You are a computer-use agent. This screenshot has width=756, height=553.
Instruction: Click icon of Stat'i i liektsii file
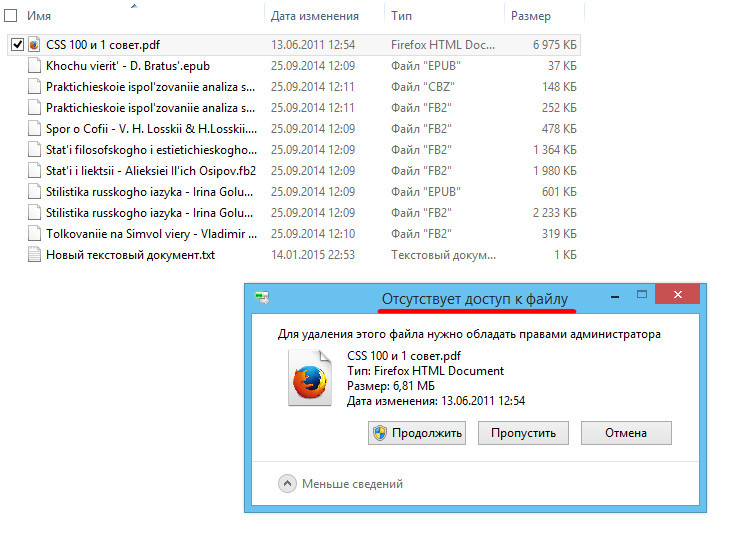34,171
